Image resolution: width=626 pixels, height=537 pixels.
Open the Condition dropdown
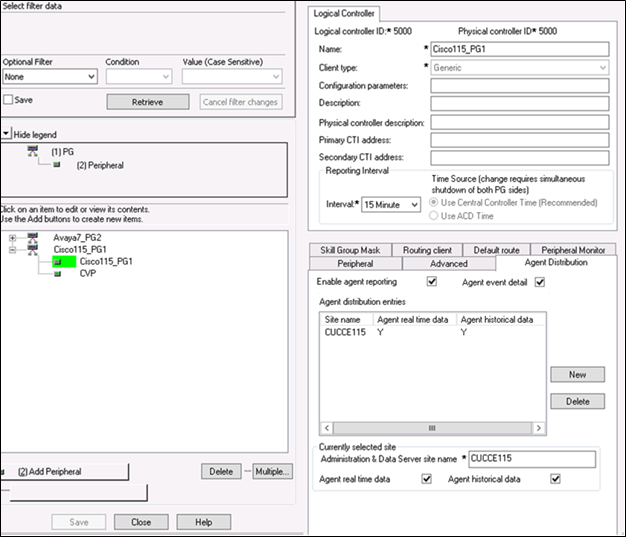[x=139, y=77]
